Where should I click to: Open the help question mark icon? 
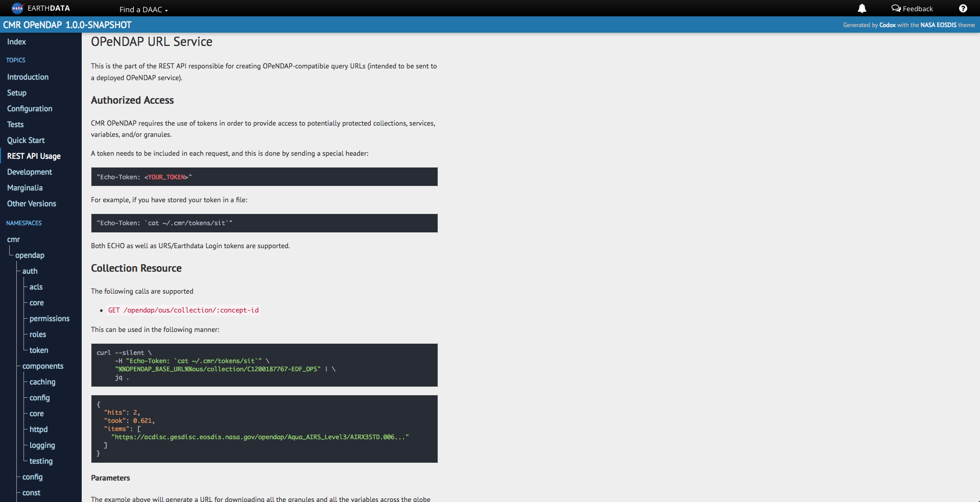click(x=963, y=8)
